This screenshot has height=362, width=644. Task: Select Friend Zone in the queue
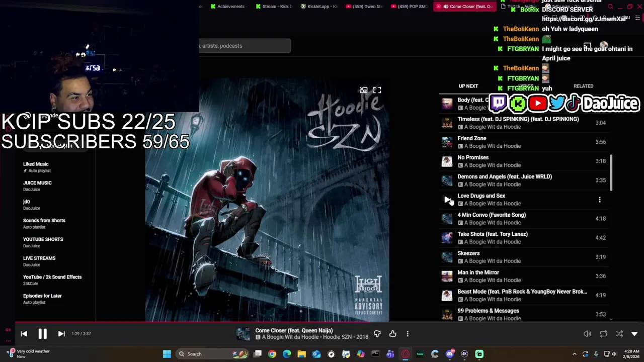[523, 142]
